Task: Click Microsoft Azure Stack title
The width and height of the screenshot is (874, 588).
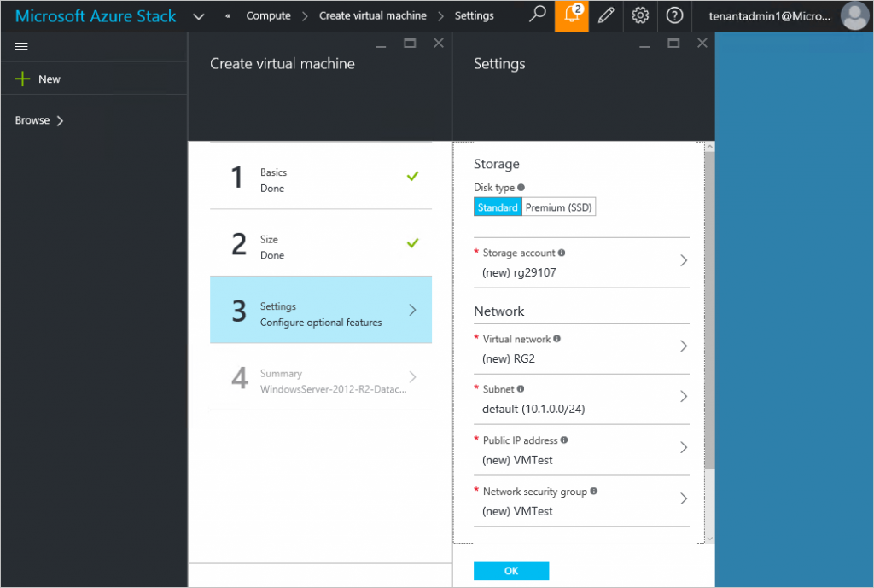Action: point(96,15)
